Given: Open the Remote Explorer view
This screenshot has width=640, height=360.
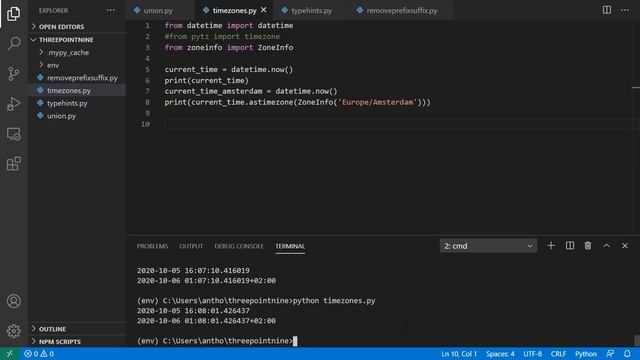Looking at the screenshot, I should click(x=13, y=134).
